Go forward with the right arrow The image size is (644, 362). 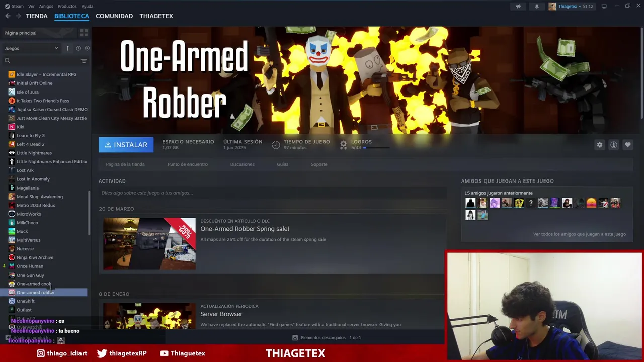tap(18, 16)
